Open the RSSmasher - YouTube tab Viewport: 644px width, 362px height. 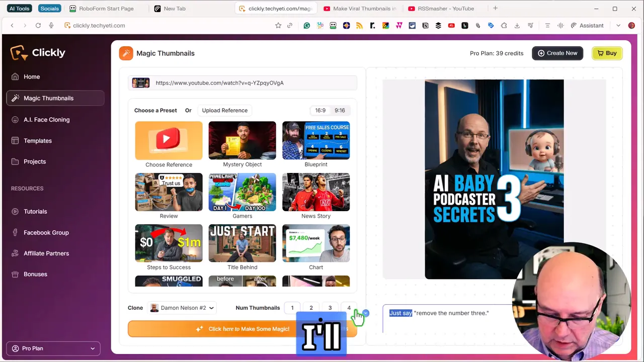[446, 9]
